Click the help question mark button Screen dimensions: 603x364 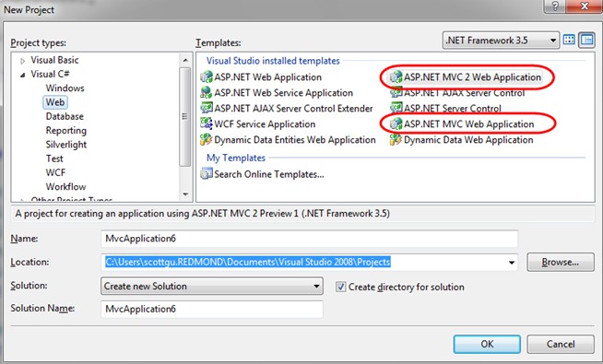[x=555, y=6]
